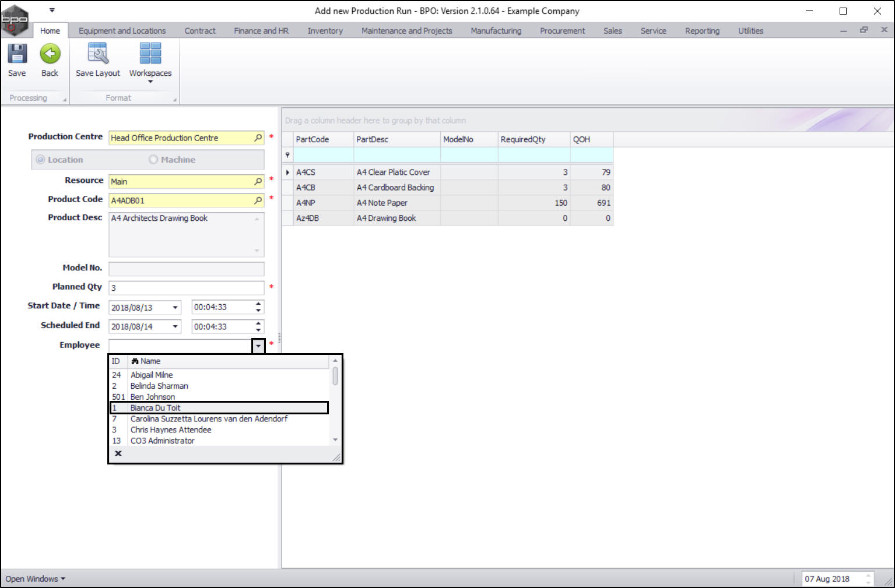
Task: Adjust the Start Time spinner
Action: [x=258, y=307]
